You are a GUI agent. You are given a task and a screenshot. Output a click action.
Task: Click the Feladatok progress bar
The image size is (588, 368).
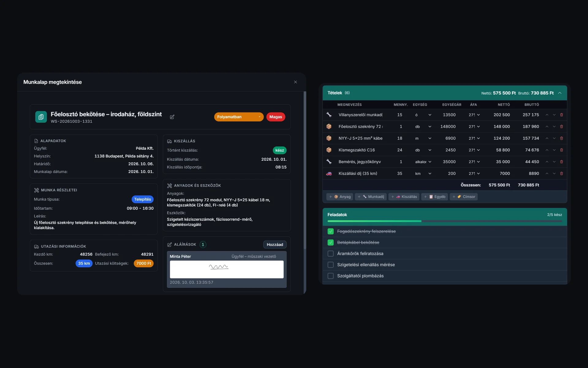click(x=445, y=221)
